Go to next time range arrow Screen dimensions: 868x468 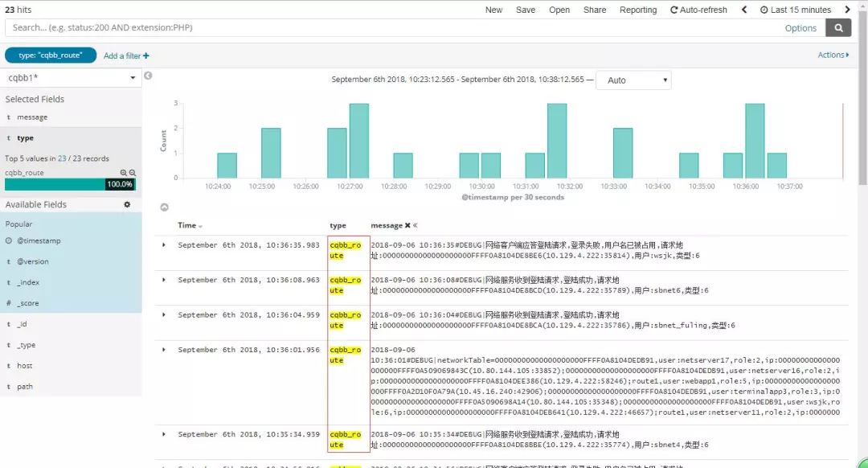847,10
